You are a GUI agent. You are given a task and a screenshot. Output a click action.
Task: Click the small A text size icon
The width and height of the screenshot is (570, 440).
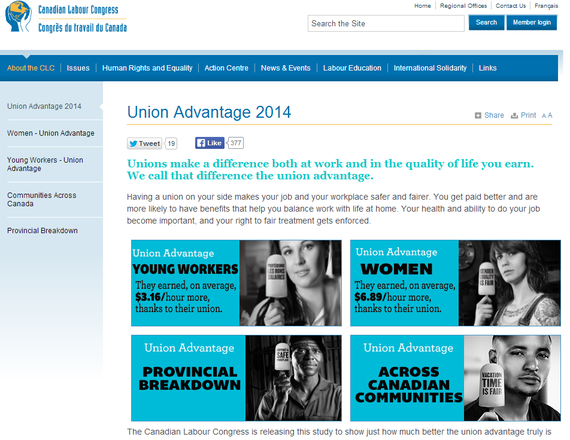(544, 116)
